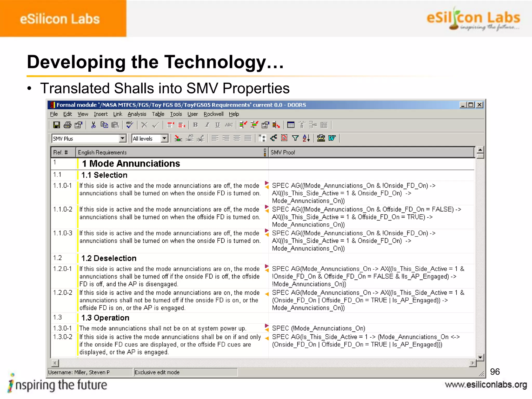Click 'Username: Miller, Steven P' status entry
Image resolution: width=532 pixels, height=399 pixels.
[x=79, y=372]
